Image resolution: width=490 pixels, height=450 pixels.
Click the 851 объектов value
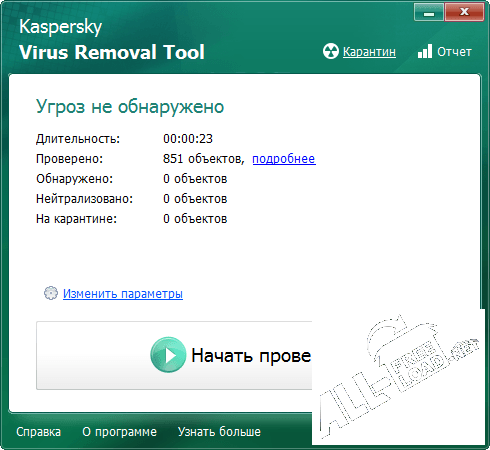(204, 159)
